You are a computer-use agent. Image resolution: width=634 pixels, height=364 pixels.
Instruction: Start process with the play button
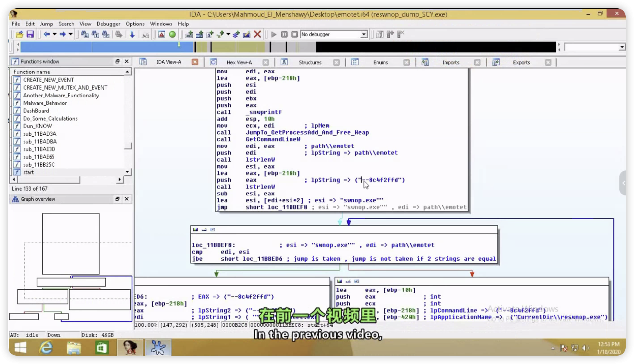(x=274, y=34)
